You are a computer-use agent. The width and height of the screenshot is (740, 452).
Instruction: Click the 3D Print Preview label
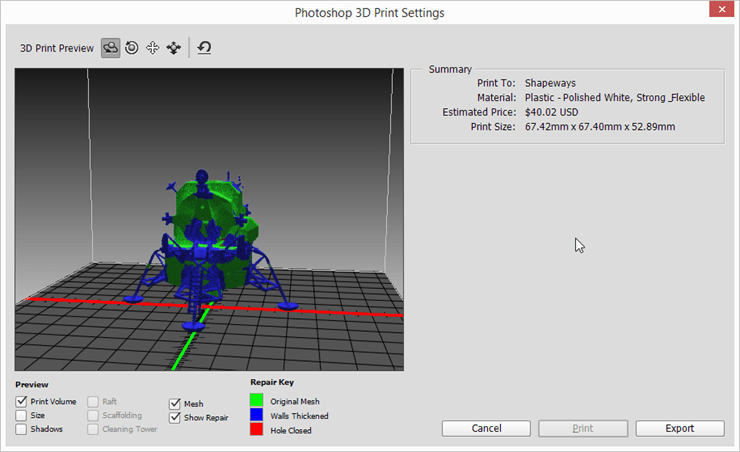pos(57,48)
